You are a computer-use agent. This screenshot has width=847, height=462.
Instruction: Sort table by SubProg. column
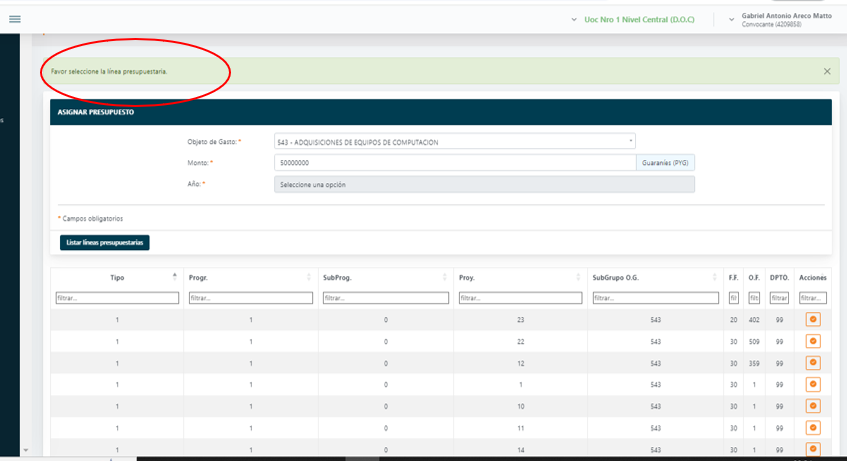445,277
